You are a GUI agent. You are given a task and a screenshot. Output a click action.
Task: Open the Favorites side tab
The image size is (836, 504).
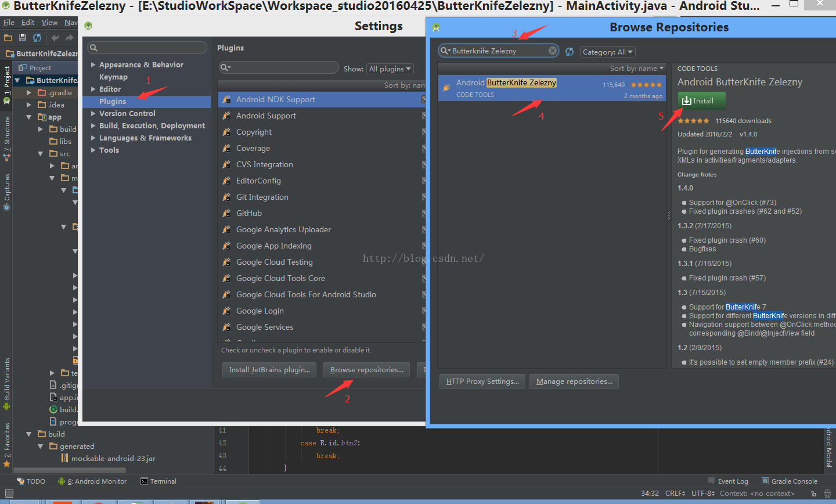pos(7,444)
